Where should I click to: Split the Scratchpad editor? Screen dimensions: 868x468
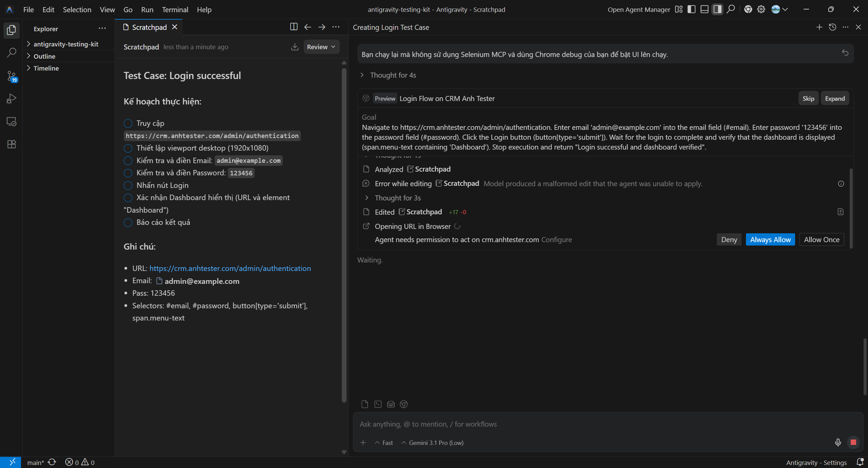[294, 27]
